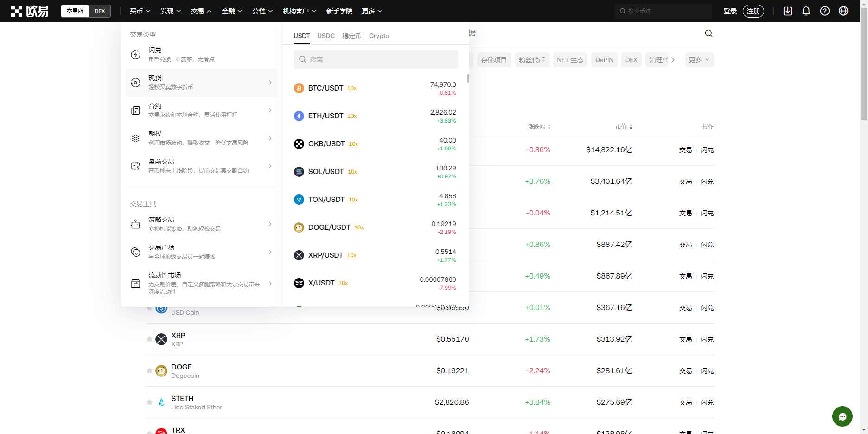Favorite STETH with its star
This screenshot has width=868, height=434.
click(x=149, y=402)
